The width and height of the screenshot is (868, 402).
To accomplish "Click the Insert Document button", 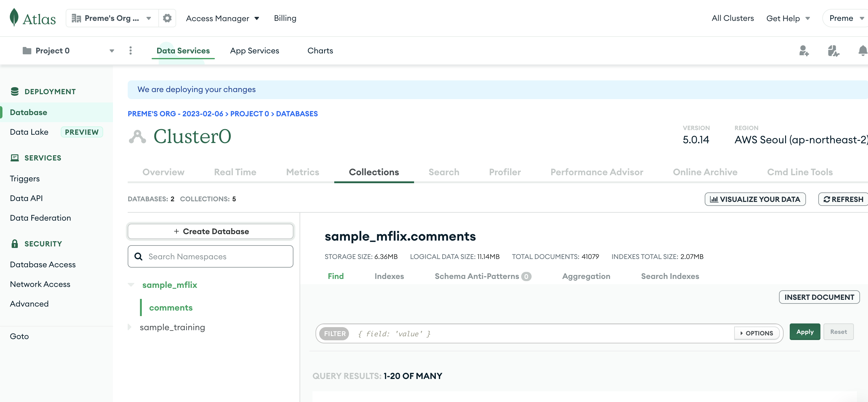I will coord(819,297).
